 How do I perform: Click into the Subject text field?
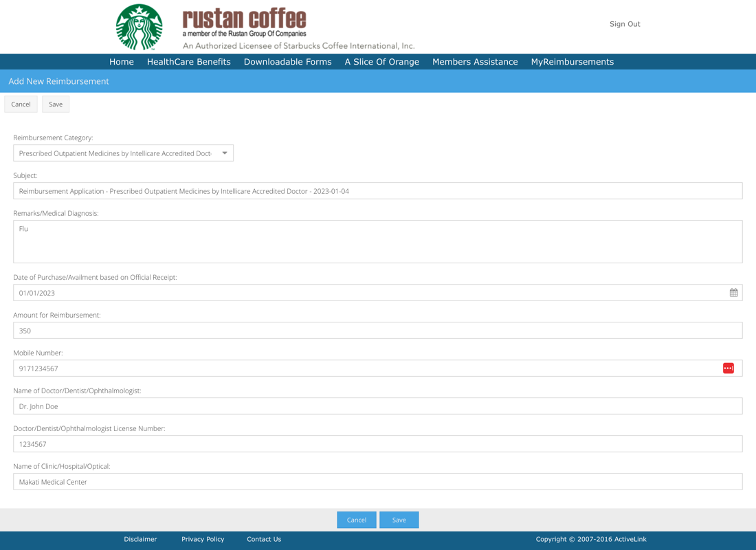(377, 191)
